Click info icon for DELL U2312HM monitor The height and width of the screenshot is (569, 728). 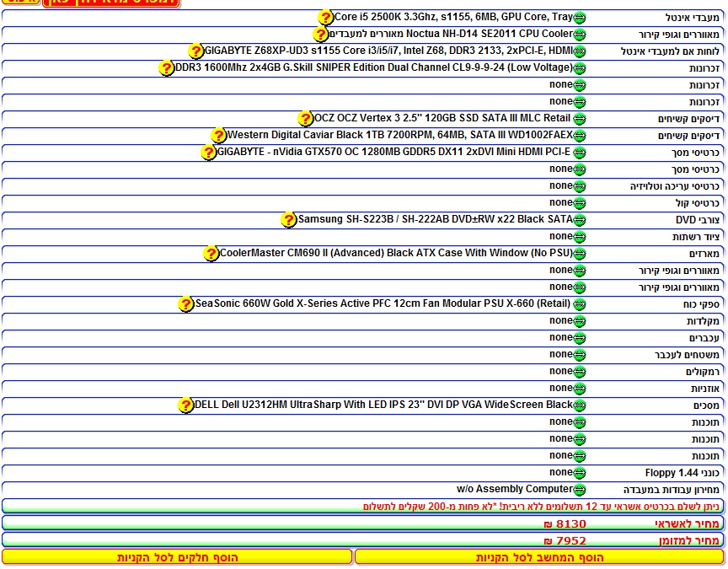pyautogui.click(x=186, y=405)
